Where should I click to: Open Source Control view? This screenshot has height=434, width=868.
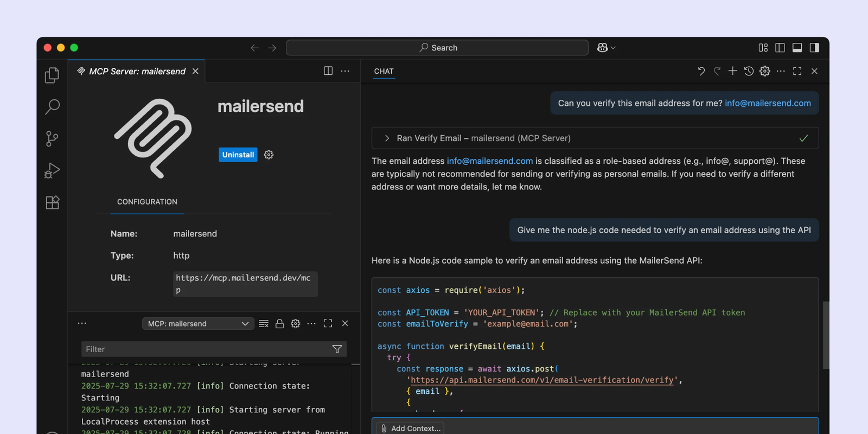52,139
